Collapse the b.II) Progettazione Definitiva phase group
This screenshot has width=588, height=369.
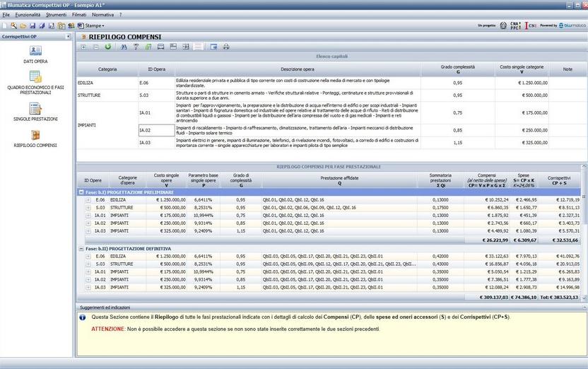click(x=81, y=249)
